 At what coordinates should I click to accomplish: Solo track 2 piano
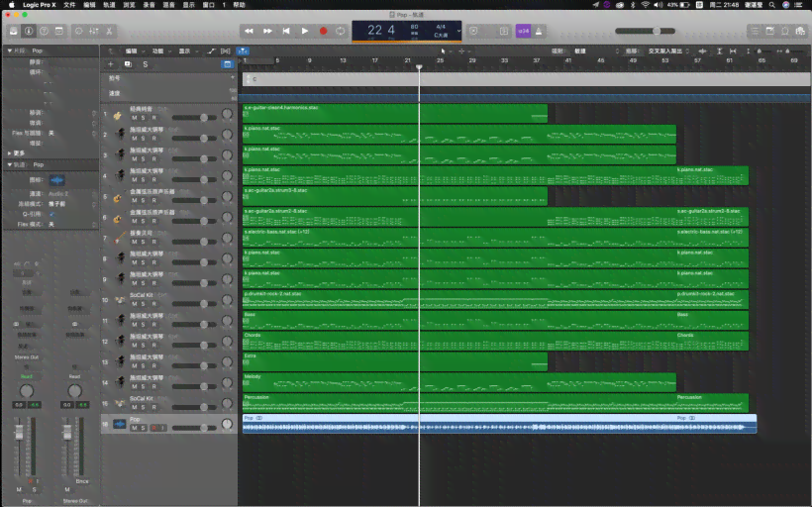[x=144, y=139]
